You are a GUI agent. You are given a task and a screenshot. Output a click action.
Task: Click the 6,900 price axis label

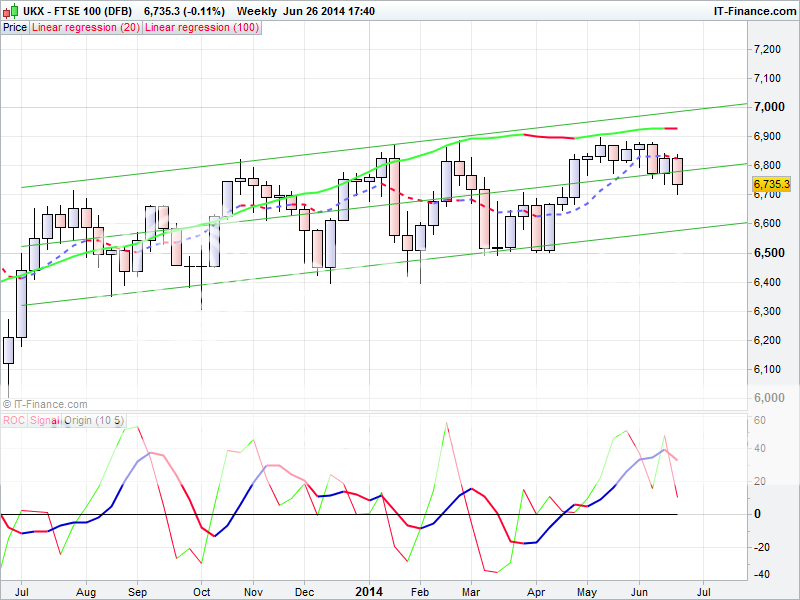[767, 136]
